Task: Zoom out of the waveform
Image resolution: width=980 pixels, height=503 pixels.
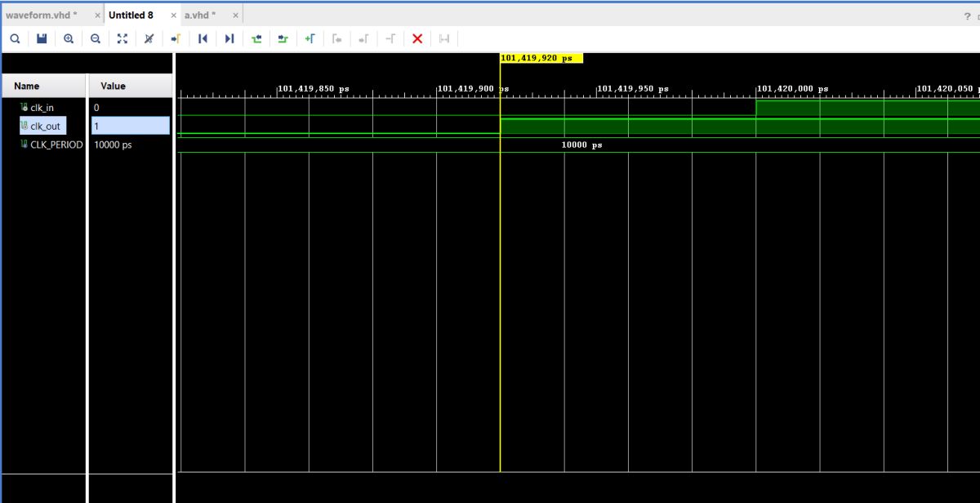Action: [96, 38]
